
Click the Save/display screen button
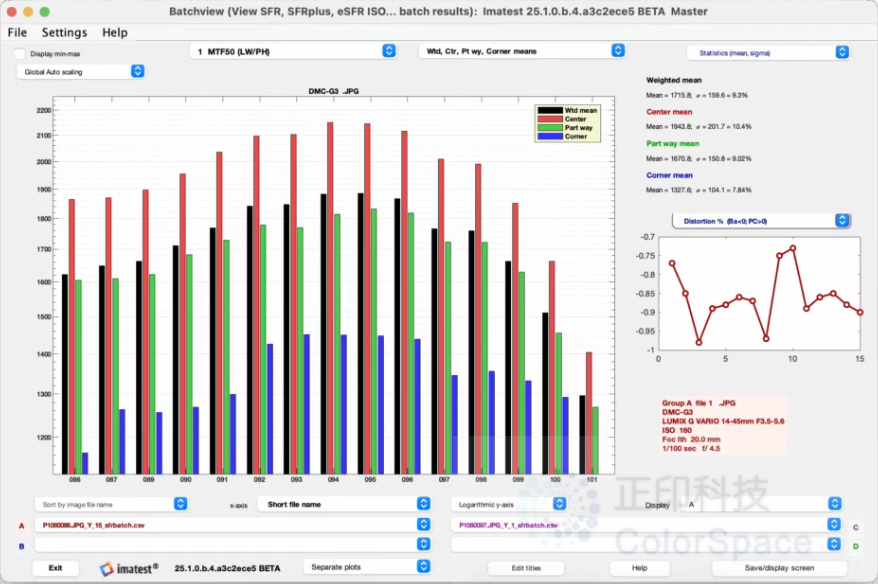pyautogui.click(x=779, y=568)
